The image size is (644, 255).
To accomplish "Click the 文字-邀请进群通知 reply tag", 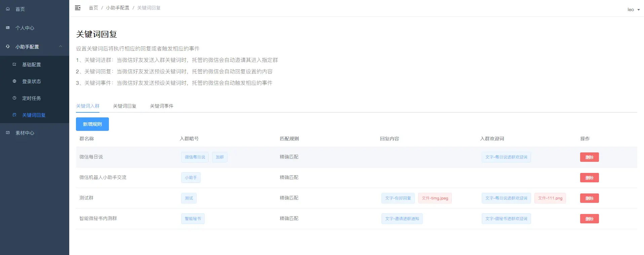I will point(402,219).
